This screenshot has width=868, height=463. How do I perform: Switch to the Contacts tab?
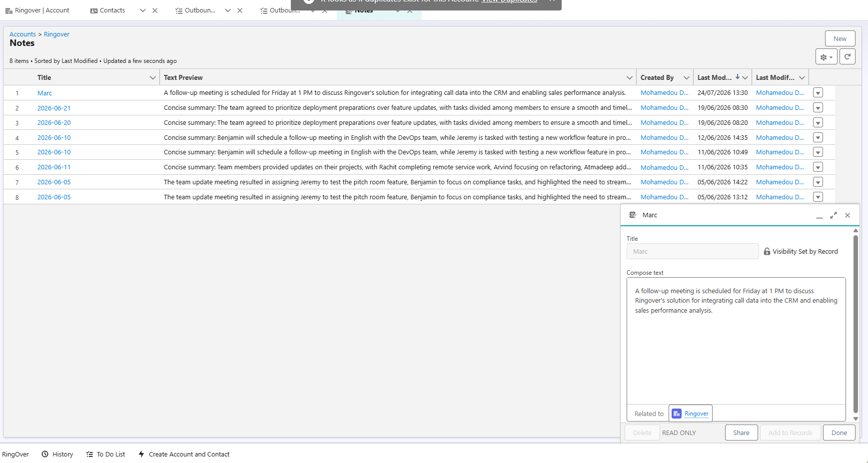pos(112,10)
